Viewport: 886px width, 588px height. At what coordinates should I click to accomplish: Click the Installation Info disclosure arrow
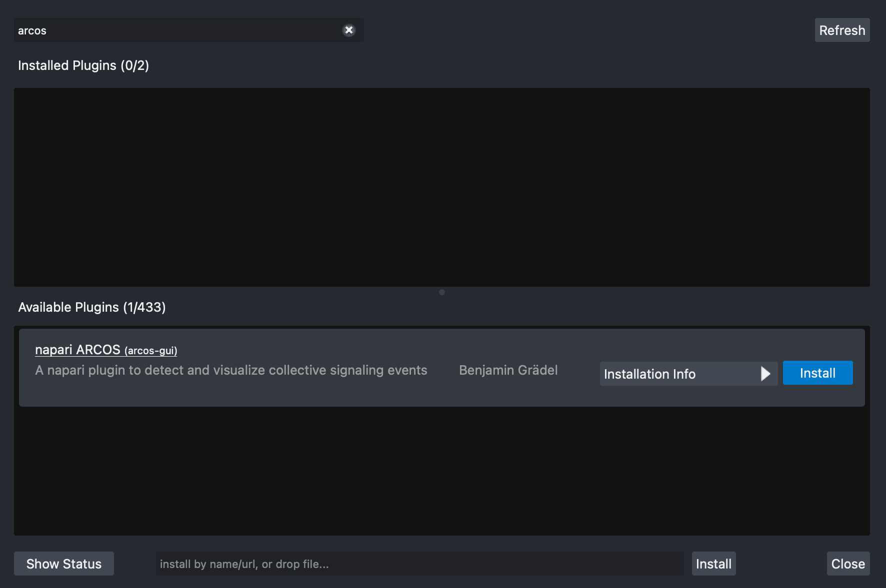[x=765, y=373]
